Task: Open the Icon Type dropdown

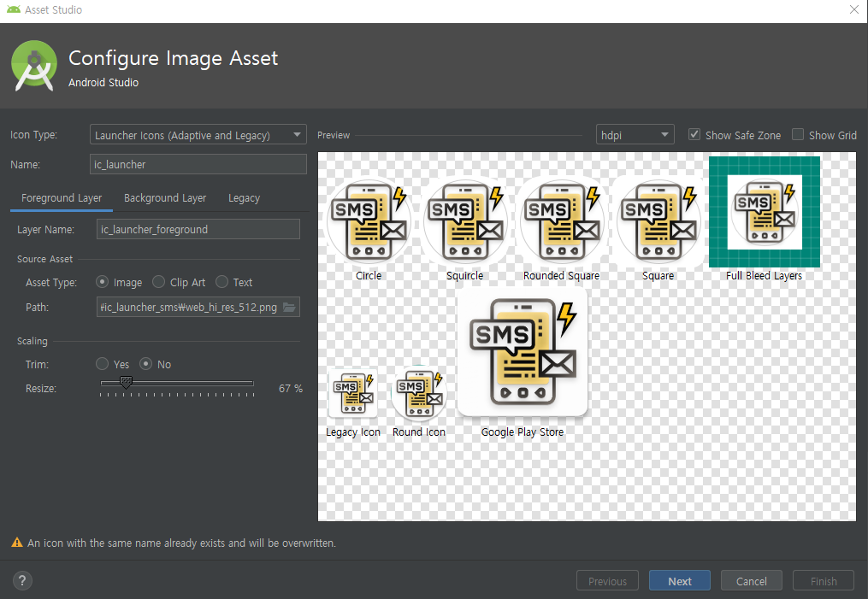Action: [x=198, y=134]
